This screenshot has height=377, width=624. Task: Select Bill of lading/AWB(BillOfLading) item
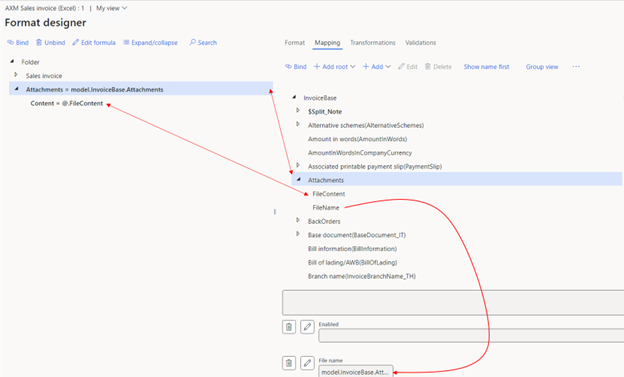[x=353, y=262]
